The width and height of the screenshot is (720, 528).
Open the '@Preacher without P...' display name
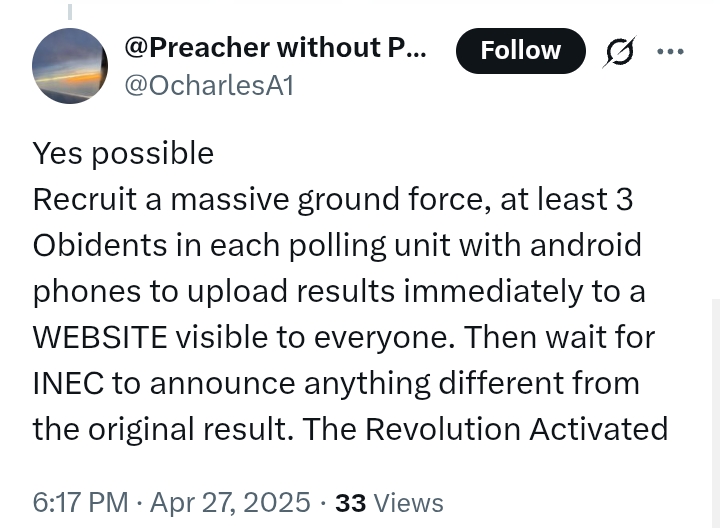pos(276,47)
